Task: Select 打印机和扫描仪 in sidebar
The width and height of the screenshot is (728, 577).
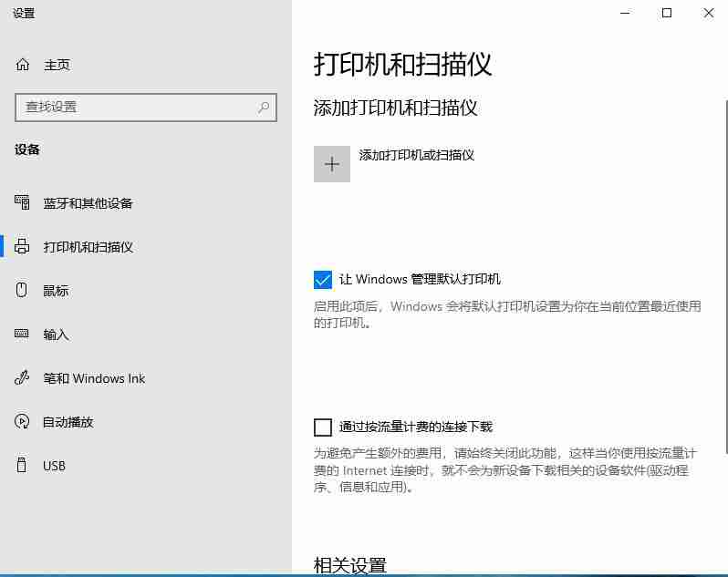Action: tap(88, 247)
